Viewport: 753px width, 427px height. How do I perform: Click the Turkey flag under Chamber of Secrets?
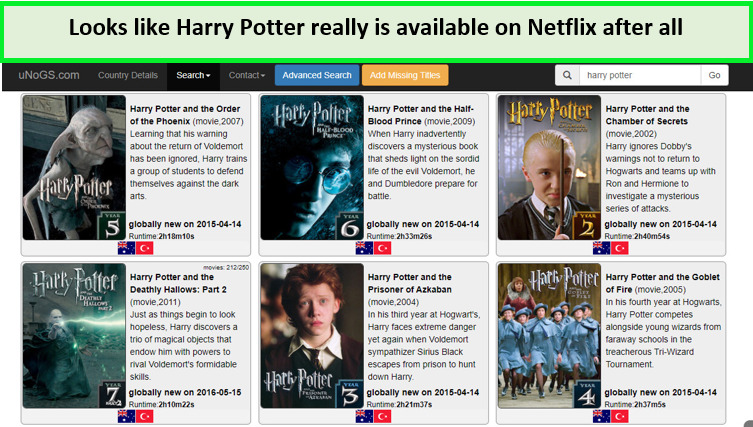619,248
